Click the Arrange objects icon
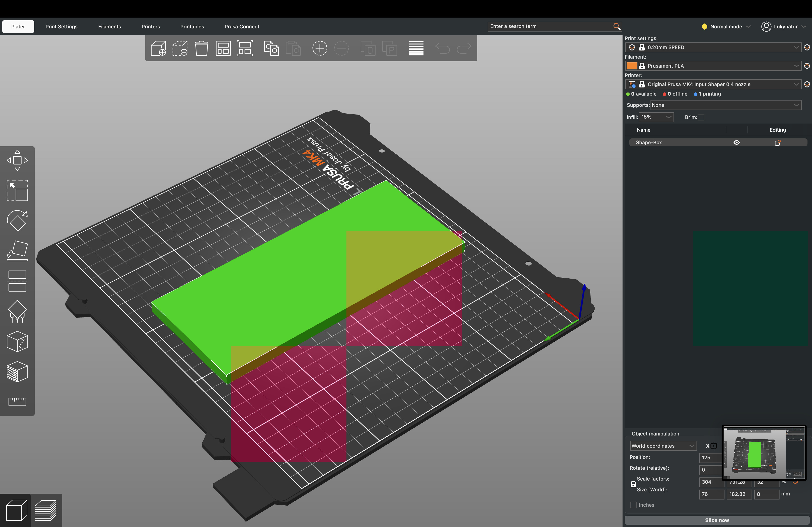 223,48
